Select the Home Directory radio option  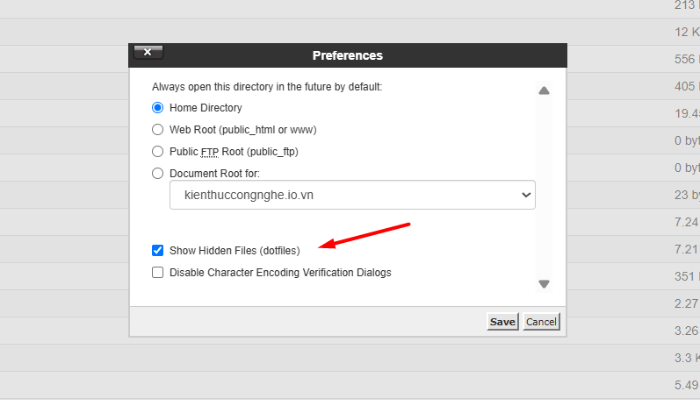(x=158, y=107)
